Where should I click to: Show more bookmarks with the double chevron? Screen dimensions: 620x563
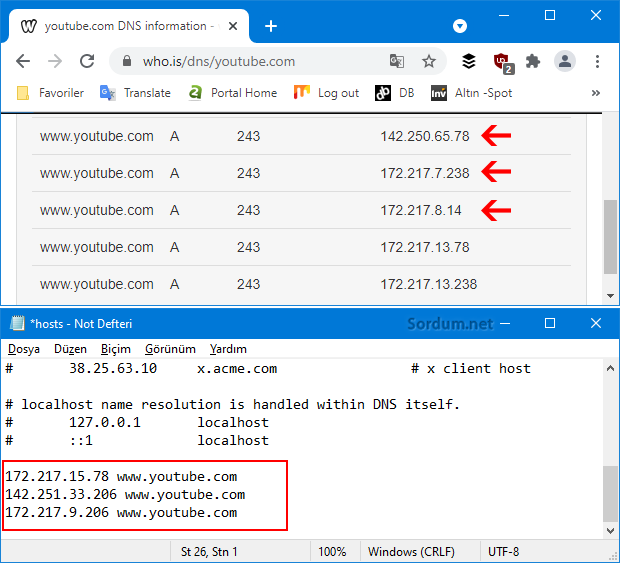596,93
